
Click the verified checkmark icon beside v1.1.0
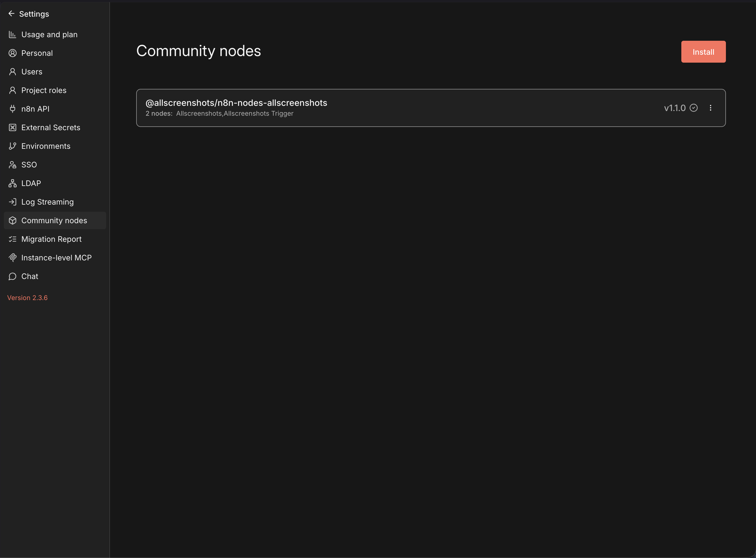point(694,108)
